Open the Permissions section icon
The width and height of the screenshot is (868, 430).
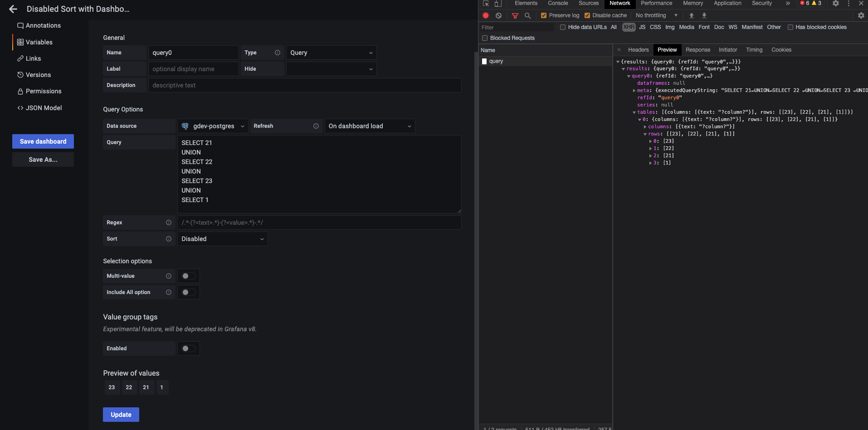point(20,91)
